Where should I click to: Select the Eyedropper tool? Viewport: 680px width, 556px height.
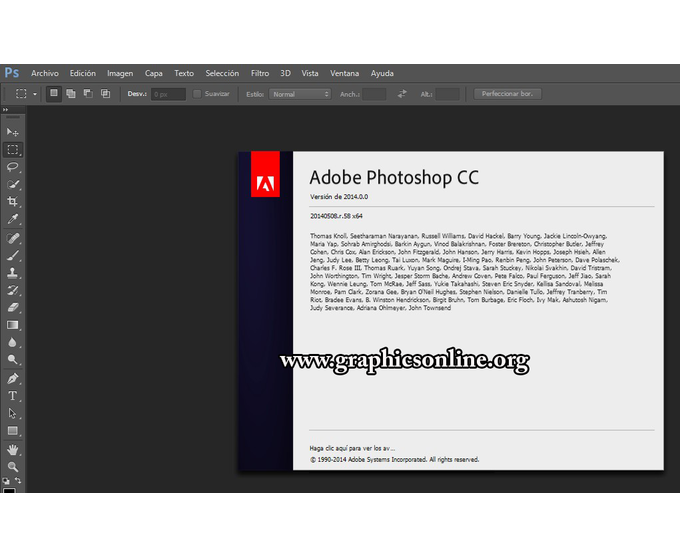(x=13, y=219)
